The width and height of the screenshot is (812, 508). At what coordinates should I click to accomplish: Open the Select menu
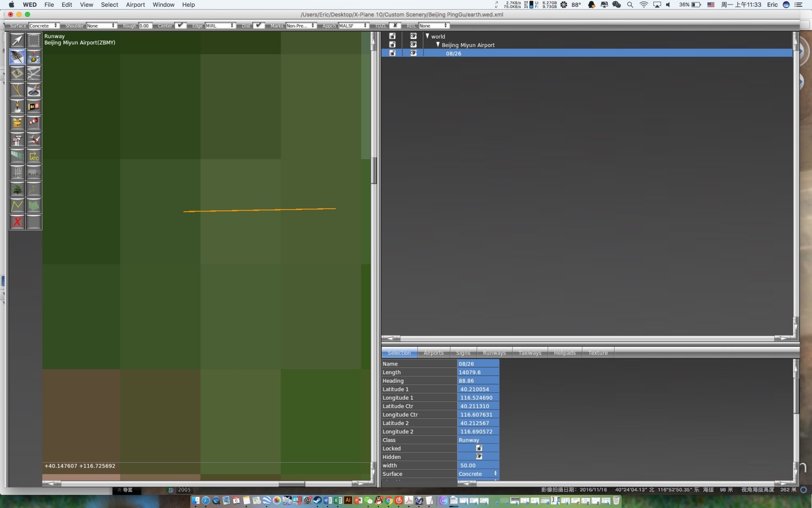pos(109,5)
